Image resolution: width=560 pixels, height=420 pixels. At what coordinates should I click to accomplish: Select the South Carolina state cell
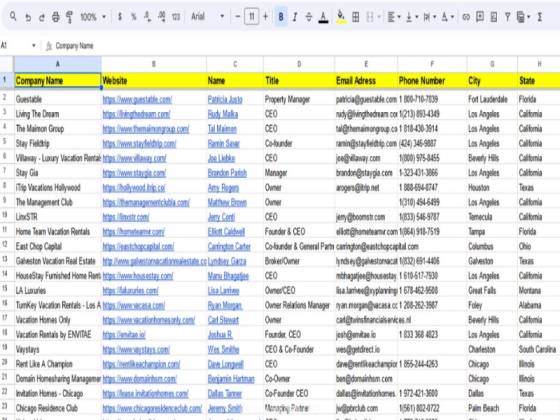[x=539, y=349]
